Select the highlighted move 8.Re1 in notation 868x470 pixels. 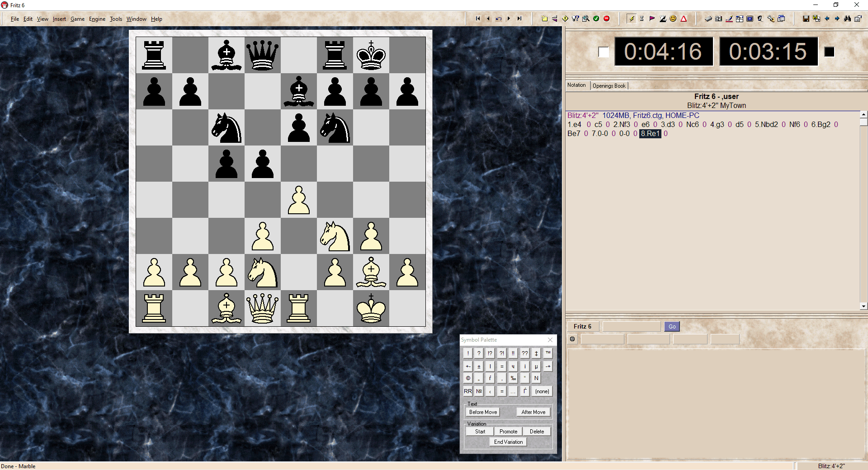click(x=650, y=134)
